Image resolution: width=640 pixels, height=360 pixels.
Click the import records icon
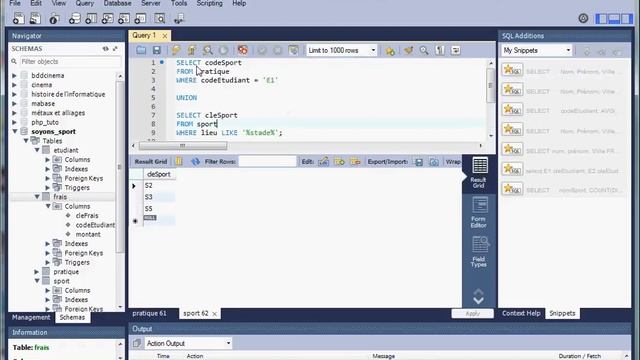click(x=434, y=162)
